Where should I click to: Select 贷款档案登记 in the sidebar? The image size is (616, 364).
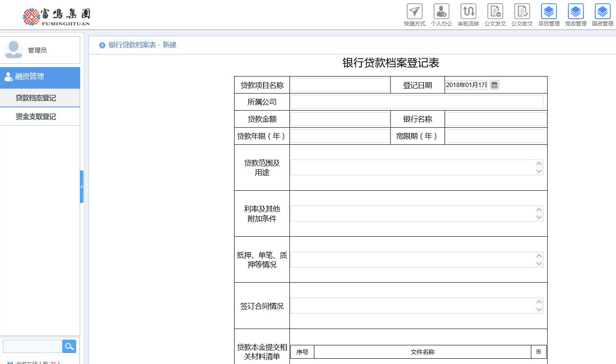[x=36, y=98]
